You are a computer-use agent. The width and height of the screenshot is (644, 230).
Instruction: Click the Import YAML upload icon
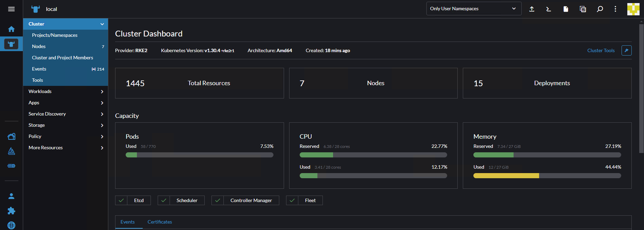[x=532, y=9]
